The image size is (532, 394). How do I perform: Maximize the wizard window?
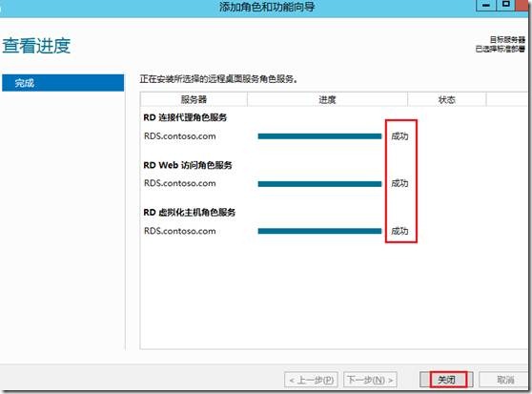pyautogui.click(x=506, y=5)
